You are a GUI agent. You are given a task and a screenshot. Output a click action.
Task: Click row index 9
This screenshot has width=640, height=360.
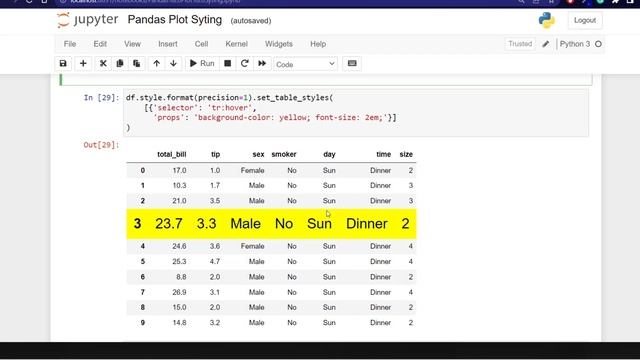[x=142, y=322]
